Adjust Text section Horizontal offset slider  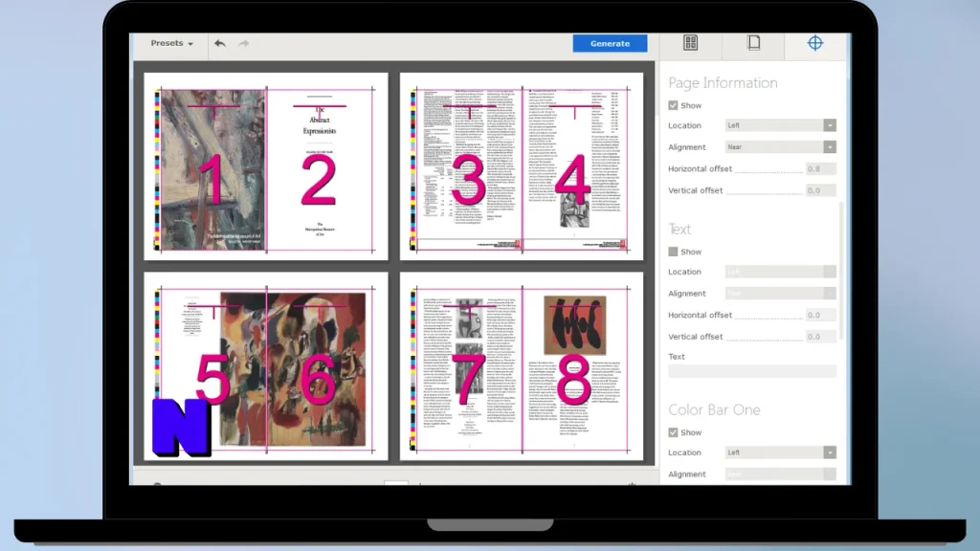(769, 318)
